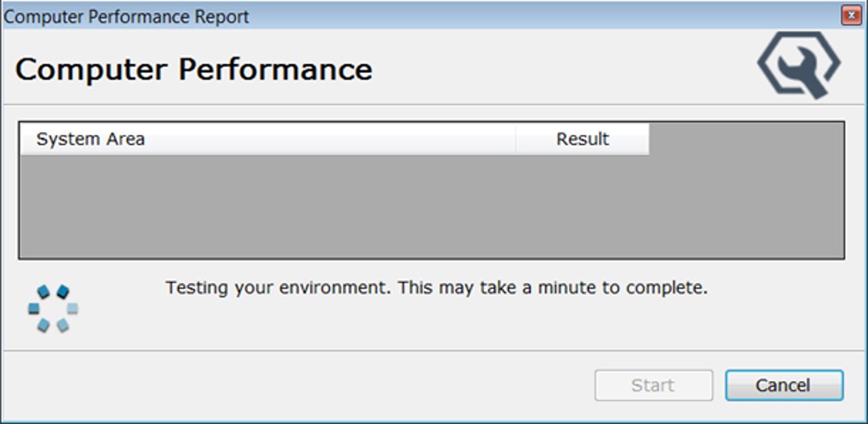Select the Result column header
This screenshot has width=868, height=424.
[x=582, y=139]
